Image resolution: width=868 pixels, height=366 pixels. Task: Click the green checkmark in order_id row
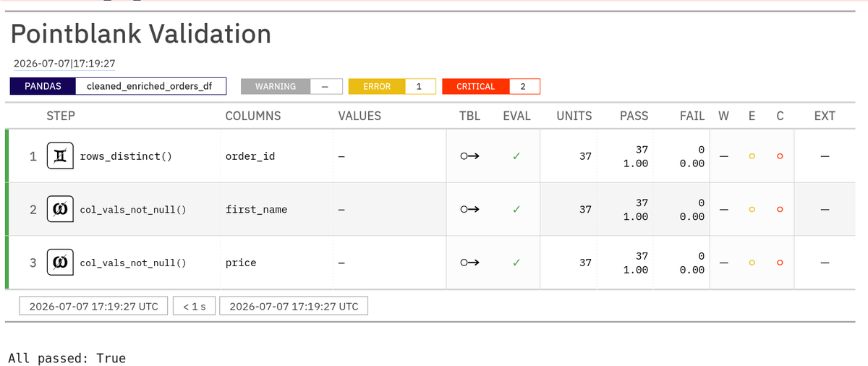click(516, 156)
